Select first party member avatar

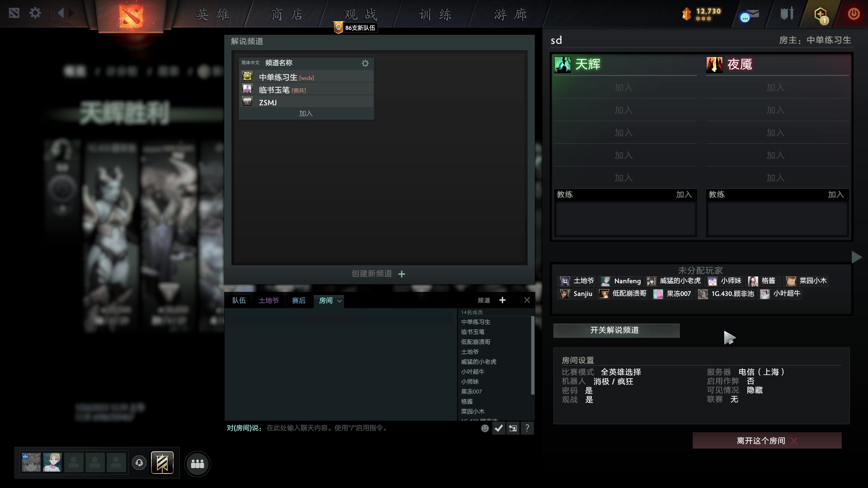point(31,463)
